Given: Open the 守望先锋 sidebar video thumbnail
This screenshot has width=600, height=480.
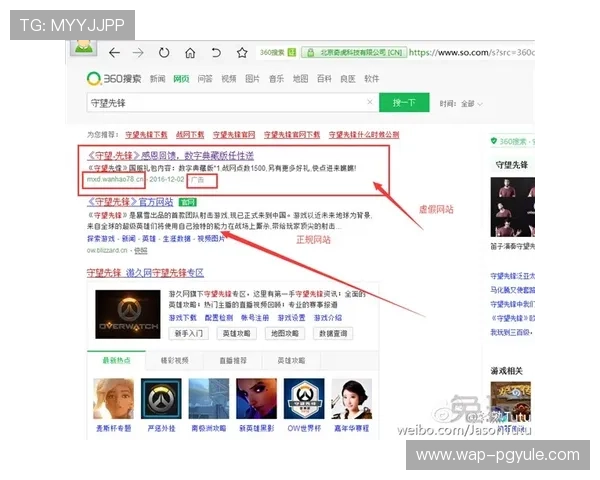Looking at the screenshot, I should 513,207.
